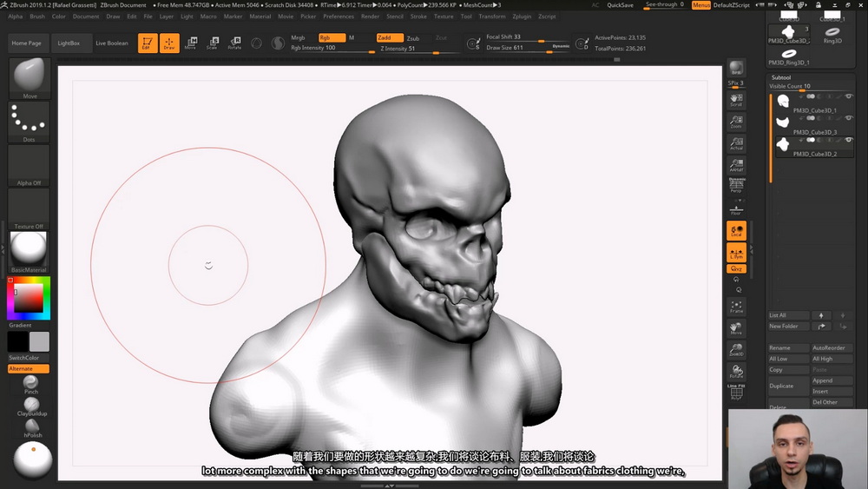The width and height of the screenshot is (868, 489).
Task: Click the Move view icon in right shelf
Action: click(x=736, y=328)
